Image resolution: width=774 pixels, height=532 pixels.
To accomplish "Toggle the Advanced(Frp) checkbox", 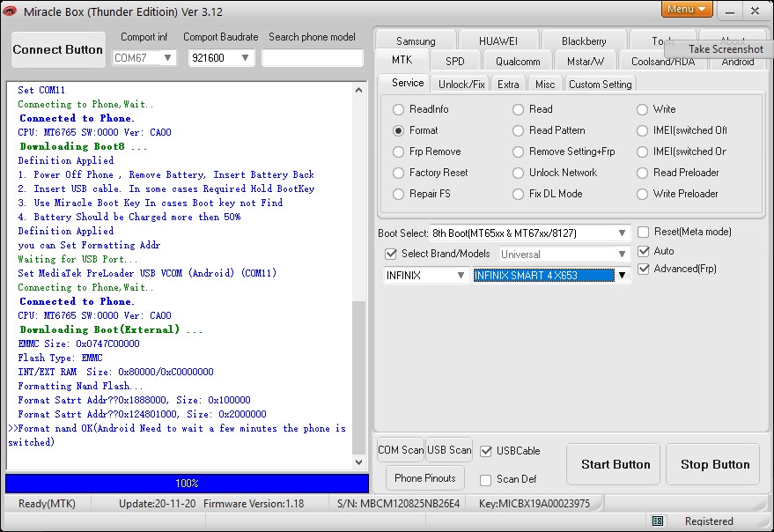I will (x=643, y=269).
